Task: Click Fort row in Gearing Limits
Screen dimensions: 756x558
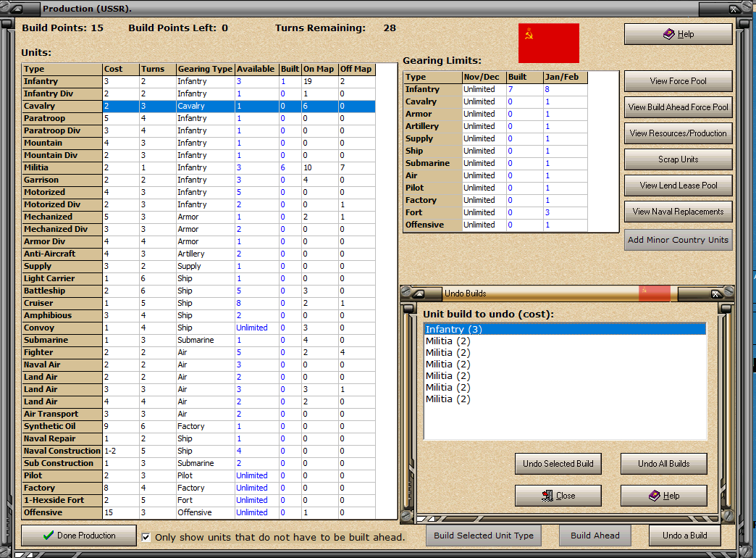Action: [x=495, y=212]
